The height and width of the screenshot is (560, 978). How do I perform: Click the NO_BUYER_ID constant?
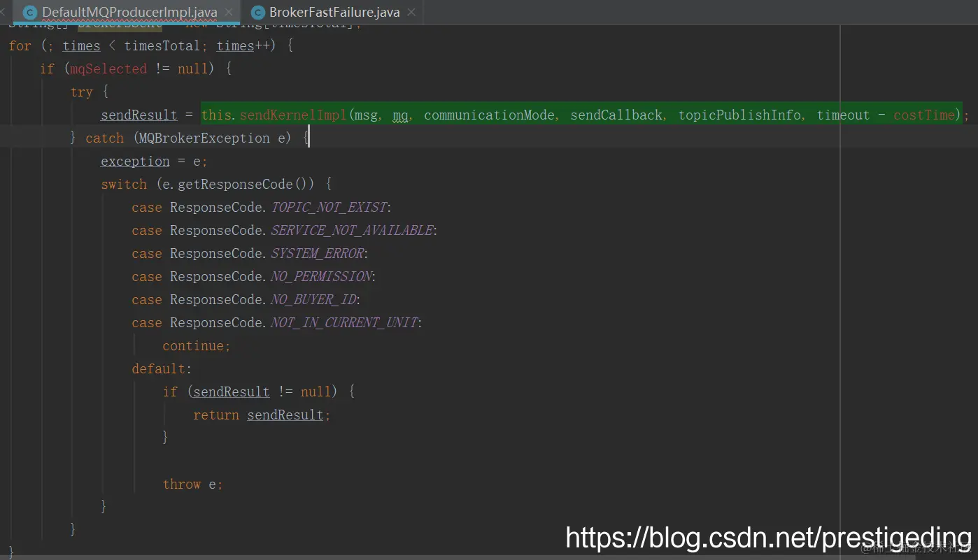(x=313, y=299)
